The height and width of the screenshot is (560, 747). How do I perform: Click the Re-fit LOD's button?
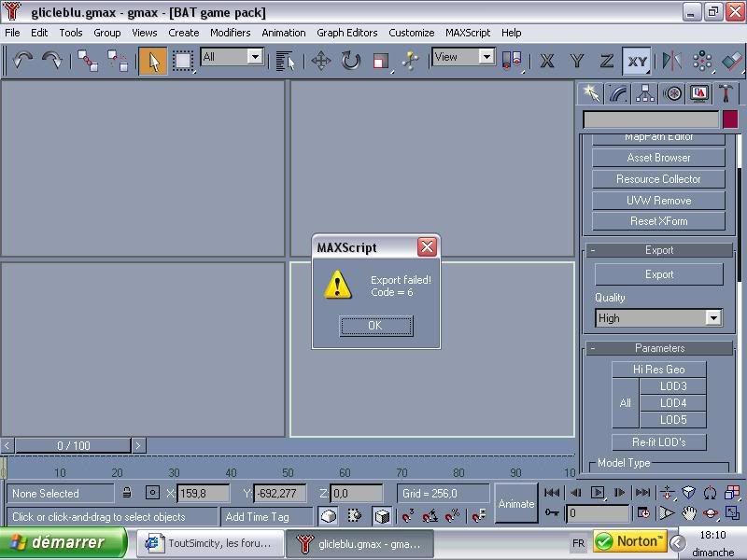[x=659, y=441]
